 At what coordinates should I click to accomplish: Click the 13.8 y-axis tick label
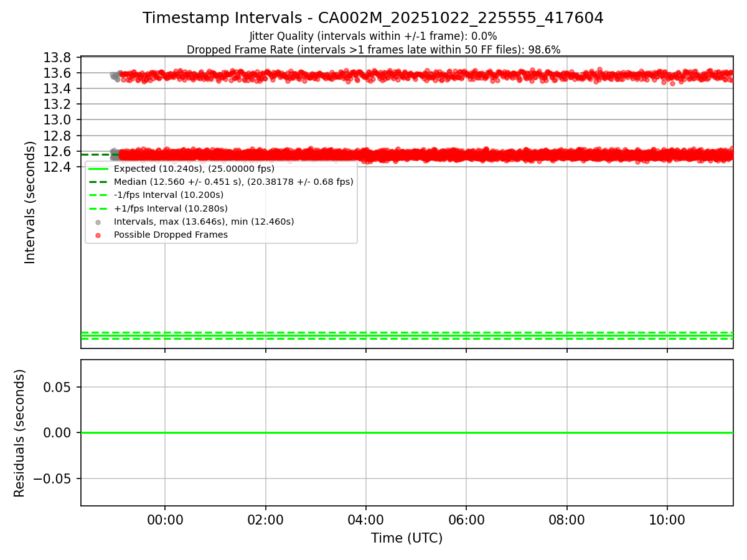(59, 58)
